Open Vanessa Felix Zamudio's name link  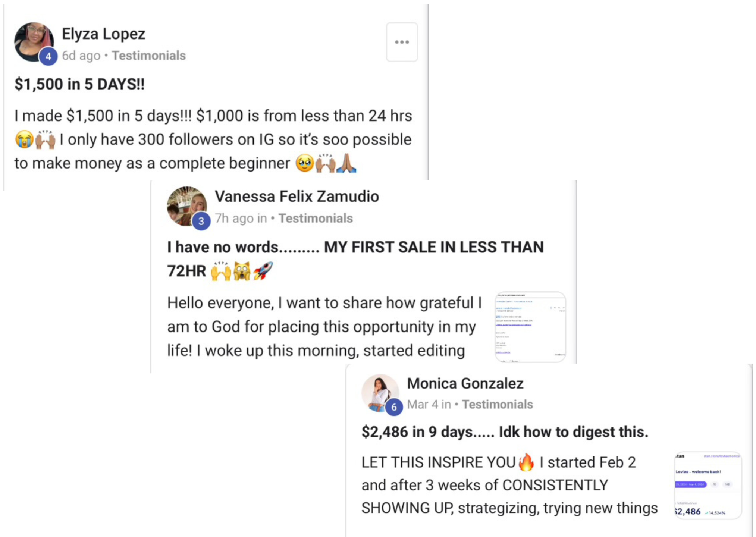point(297,197)
